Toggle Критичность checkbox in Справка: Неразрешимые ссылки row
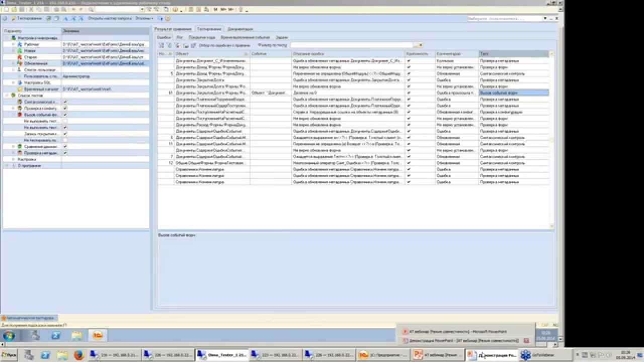Viewport: 644px width, 362px height. pos(409,112)
